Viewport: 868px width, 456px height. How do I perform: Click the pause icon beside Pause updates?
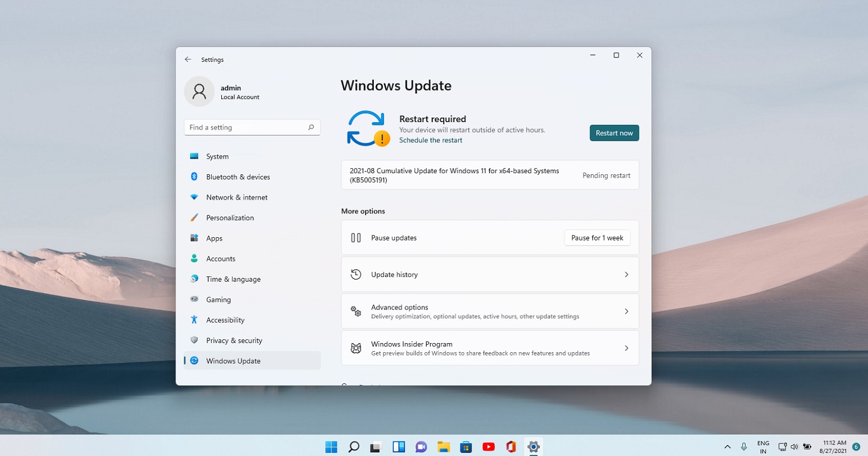coord(356,238)
